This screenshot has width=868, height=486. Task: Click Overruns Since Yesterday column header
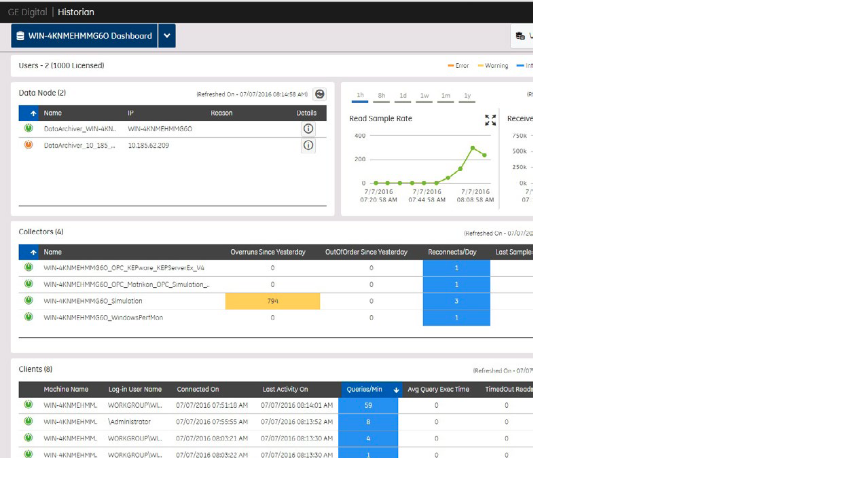pyautogui.click(x=268, y=253)
